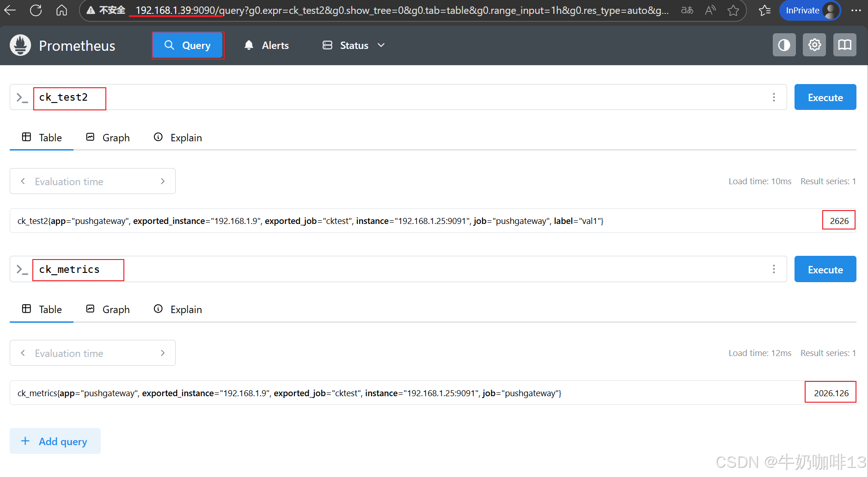Select the Table tab under ck_metrics
The image size is (868, 477).
[42, 309]
